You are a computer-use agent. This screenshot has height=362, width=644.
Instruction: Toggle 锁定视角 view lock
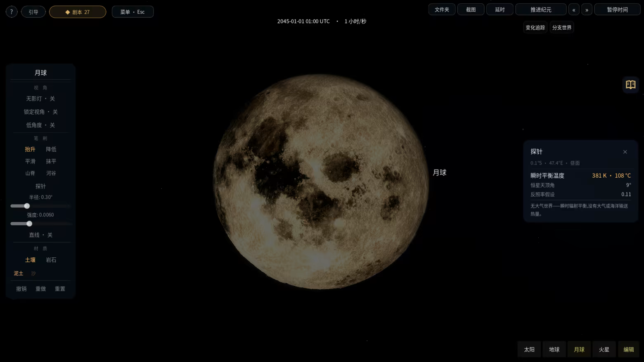(x=40, y=112)
